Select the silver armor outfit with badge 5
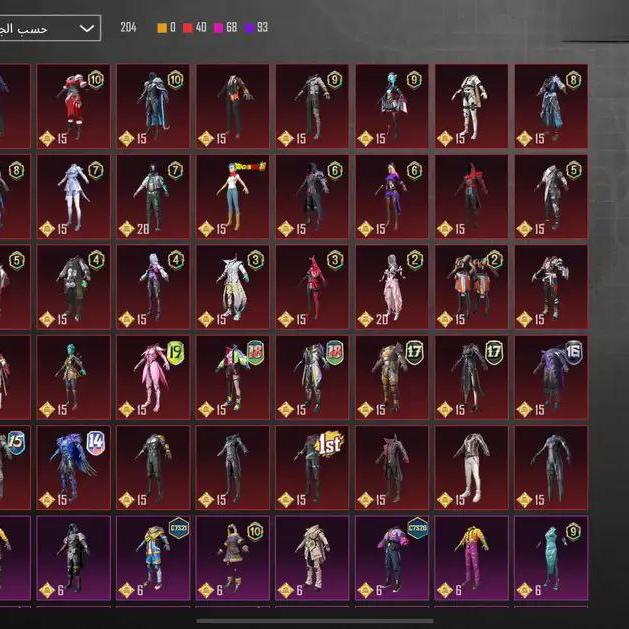629x629 pixels. (551, 197)
